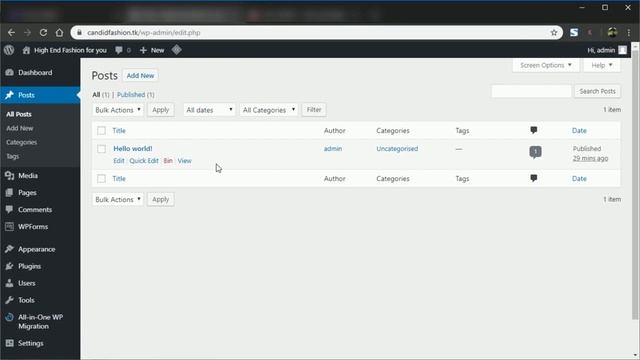This screenshot has width=640, height=360.
Task: Open the Comments menu in the sidebar
Action: 40,210
